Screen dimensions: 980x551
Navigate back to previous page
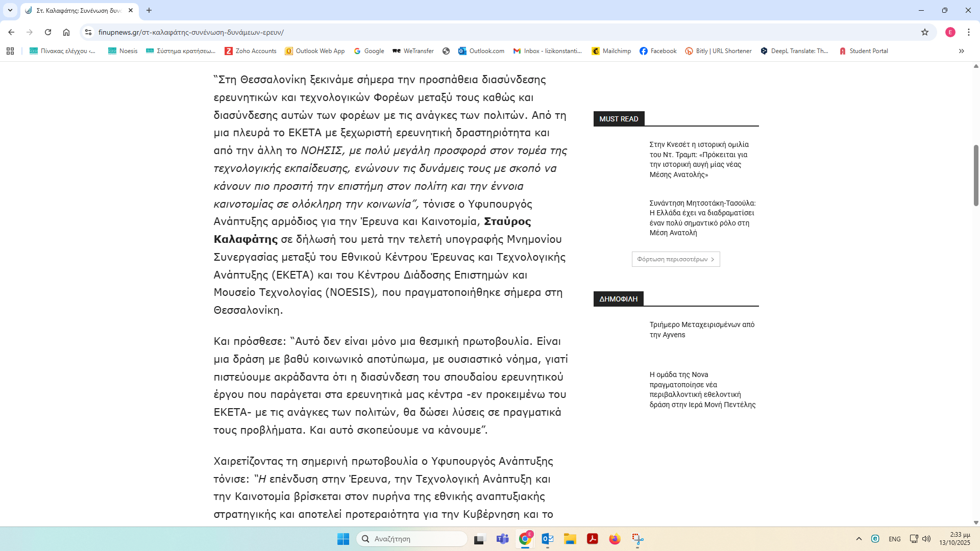coord(11,32)
